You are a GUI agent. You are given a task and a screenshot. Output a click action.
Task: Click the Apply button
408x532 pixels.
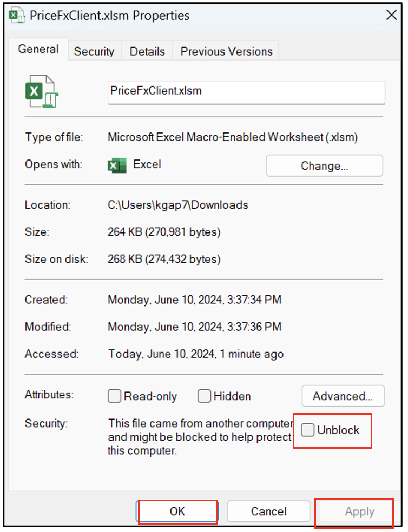(x=359, y=511)
